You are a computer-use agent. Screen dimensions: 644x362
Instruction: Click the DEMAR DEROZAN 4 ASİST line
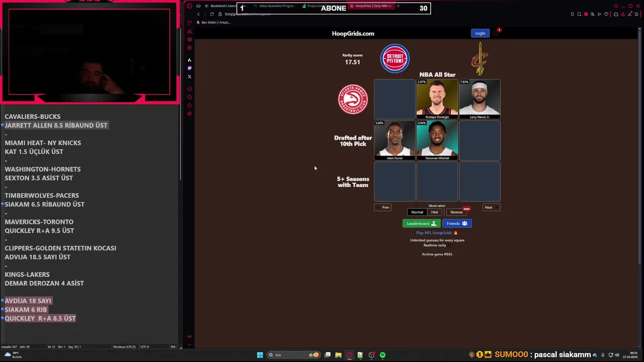(x=44, y=283)
